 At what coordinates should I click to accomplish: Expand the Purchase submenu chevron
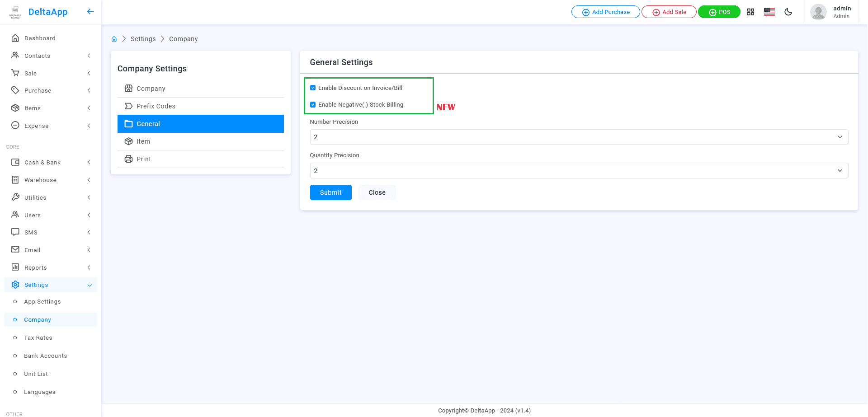89,90
